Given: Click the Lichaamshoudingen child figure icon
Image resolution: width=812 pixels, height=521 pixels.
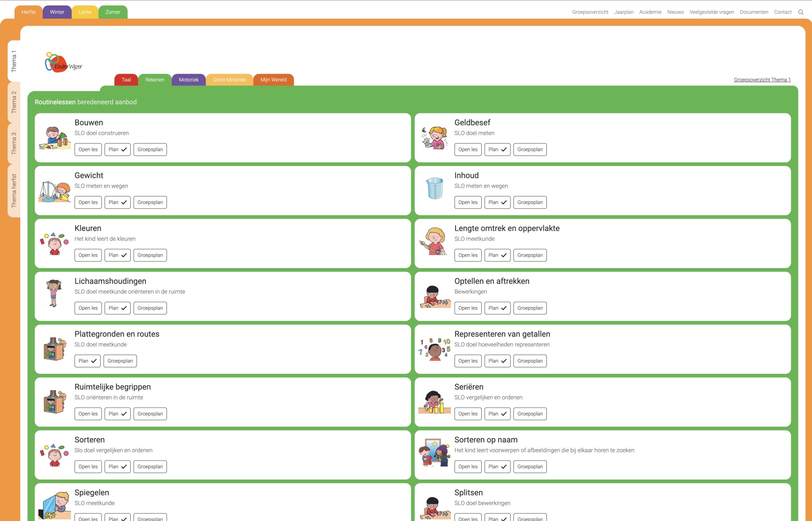Looking at the screenshot, I should 54,293.
